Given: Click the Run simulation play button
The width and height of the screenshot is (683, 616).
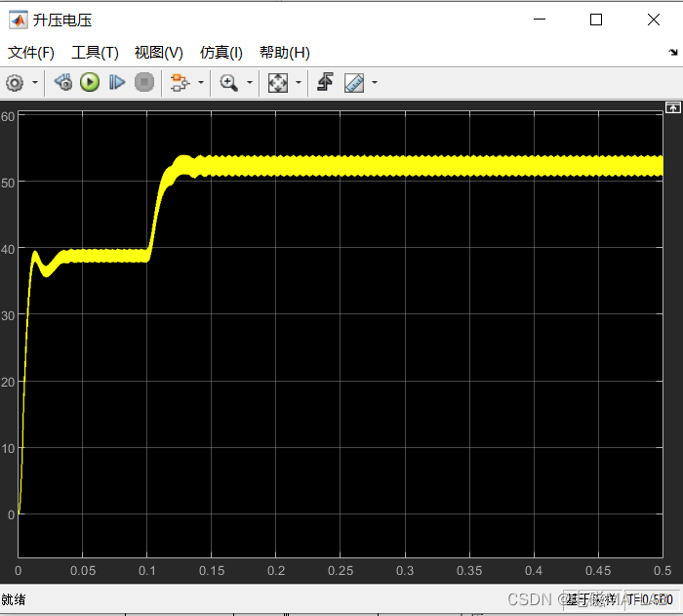Looking at the screenshot, I should click(90, 83).
